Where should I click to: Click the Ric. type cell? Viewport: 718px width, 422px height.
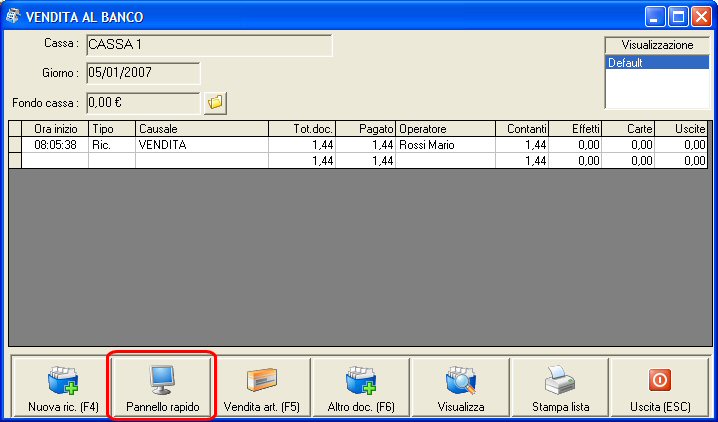[112, 145]
